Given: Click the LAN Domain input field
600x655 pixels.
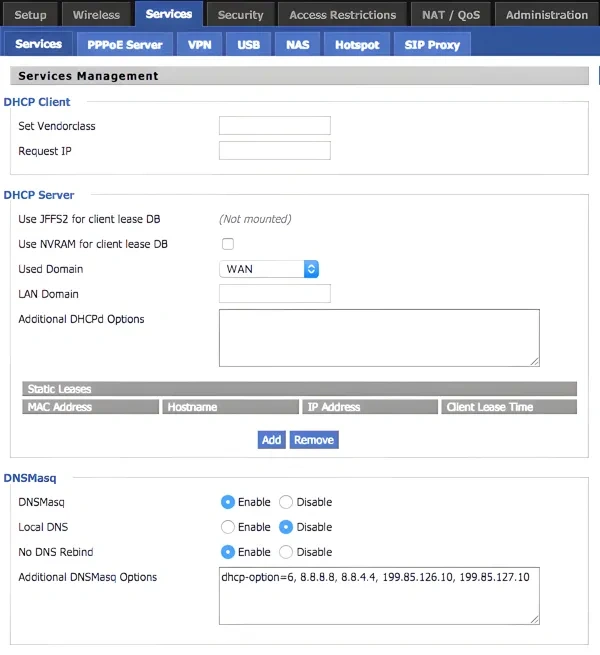Looking at the screenshot, I should pyautogui.click(x=275, y=293).
